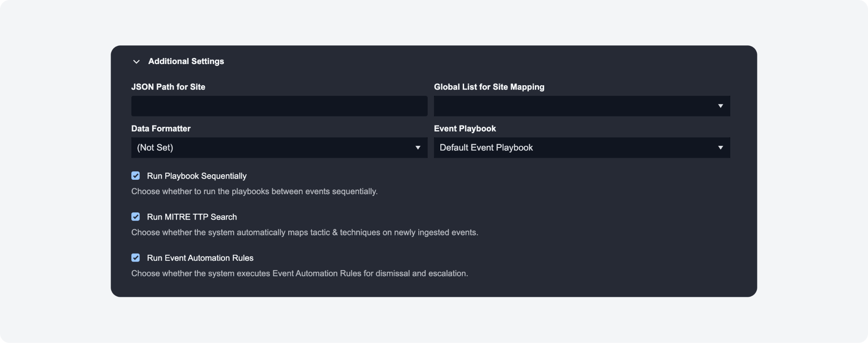Click the JSON Path for Site label

click(168, 87)
